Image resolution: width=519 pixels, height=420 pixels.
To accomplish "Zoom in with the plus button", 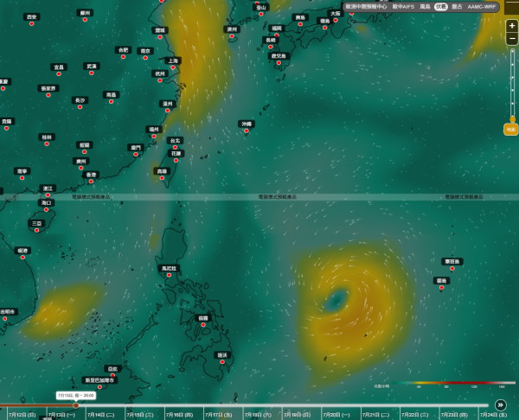I will coord(512,26).
